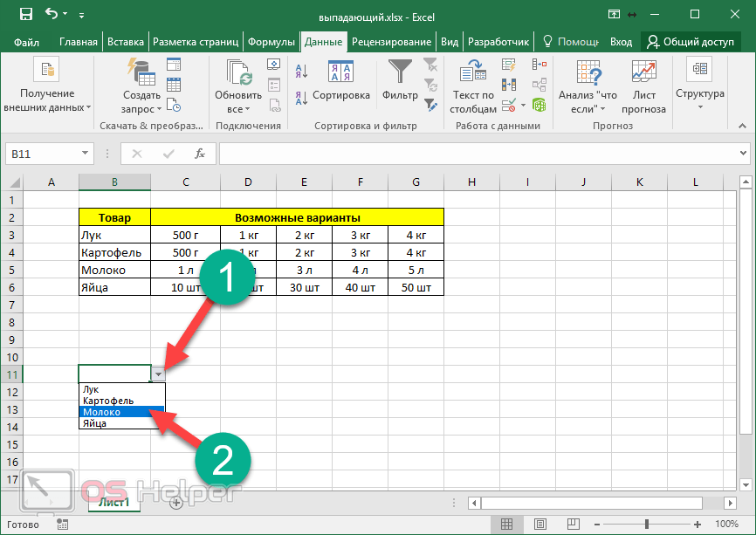Click the Filter funnel icon
756x535 pixels.
[400, 73]
